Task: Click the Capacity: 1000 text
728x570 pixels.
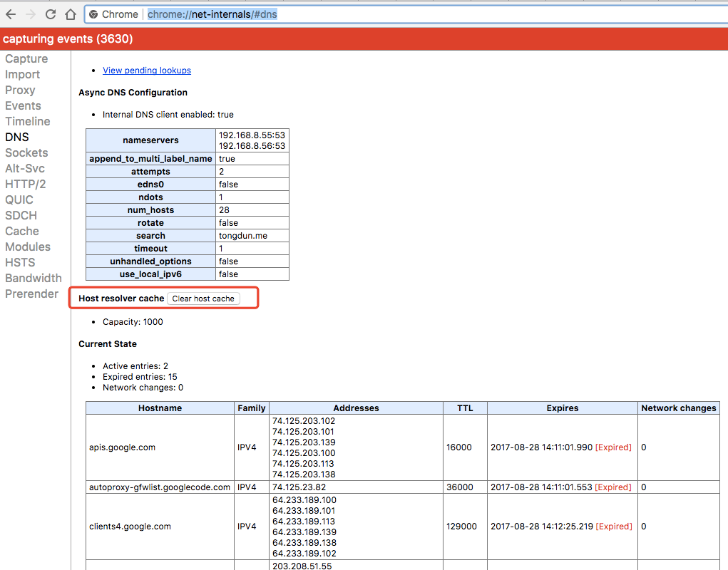Action: tap(133, 322)
